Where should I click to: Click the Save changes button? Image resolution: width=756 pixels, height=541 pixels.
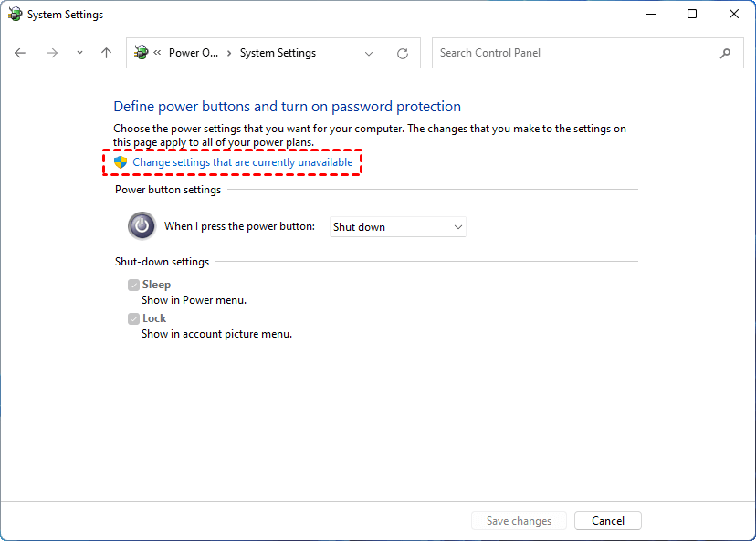pyautogui.click(x=519, y=521)
